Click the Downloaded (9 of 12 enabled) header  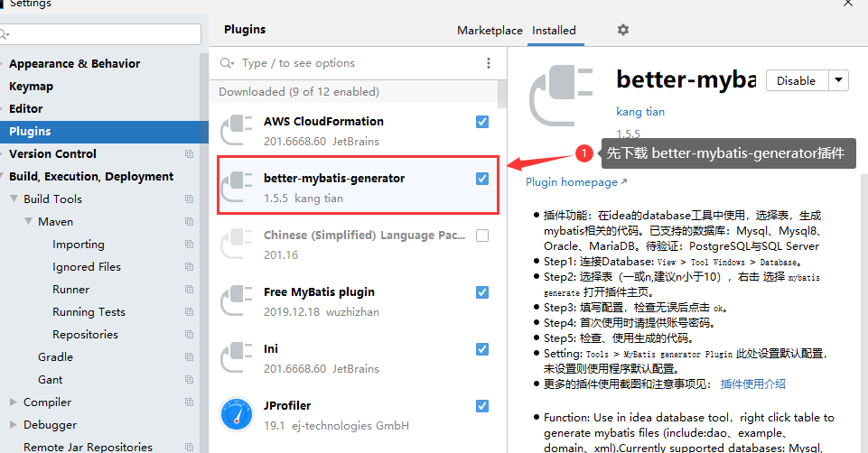(299, 92)
